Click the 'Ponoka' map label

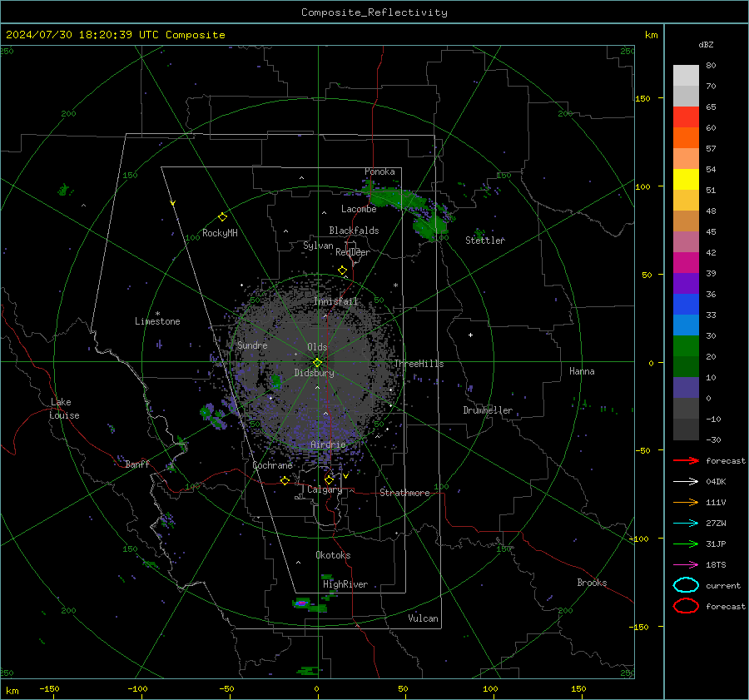(x=379, y=171)
